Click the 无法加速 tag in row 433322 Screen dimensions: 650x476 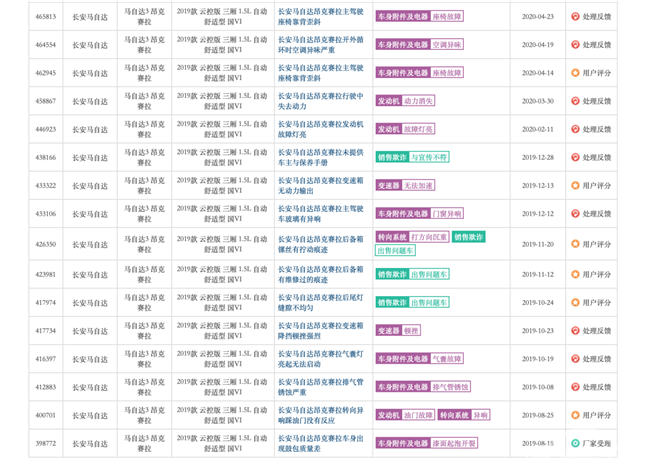[418, 186]
